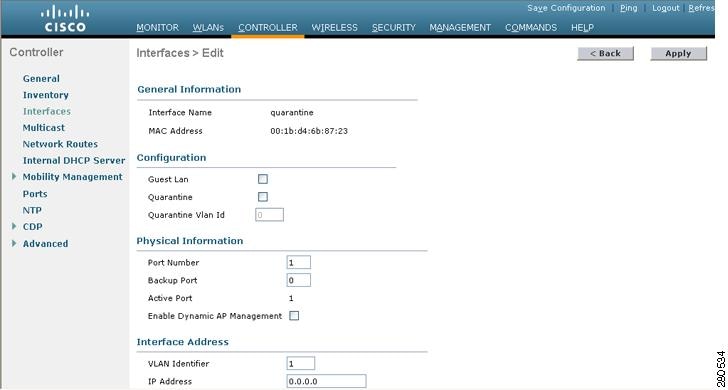
Task: Open Advanced link in sidebar
Action: click(x=46, y=243)
